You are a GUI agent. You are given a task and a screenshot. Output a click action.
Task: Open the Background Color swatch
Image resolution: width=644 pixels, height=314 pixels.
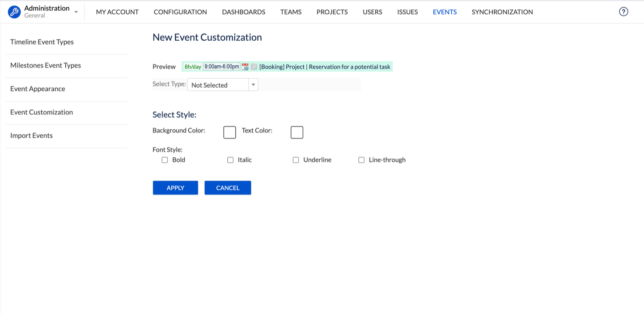click(x=229, y=132)
